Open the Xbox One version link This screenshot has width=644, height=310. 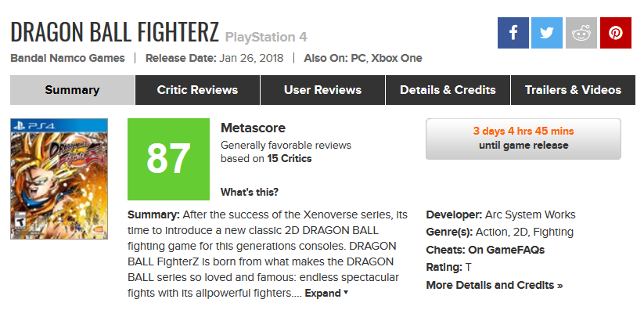coord(397,59)
